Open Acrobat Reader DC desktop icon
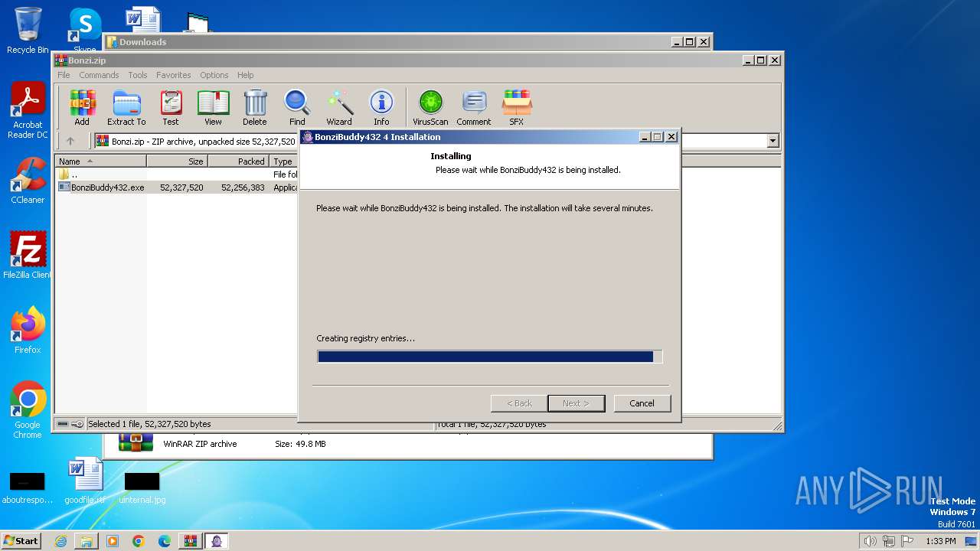 tap(28, 111)
